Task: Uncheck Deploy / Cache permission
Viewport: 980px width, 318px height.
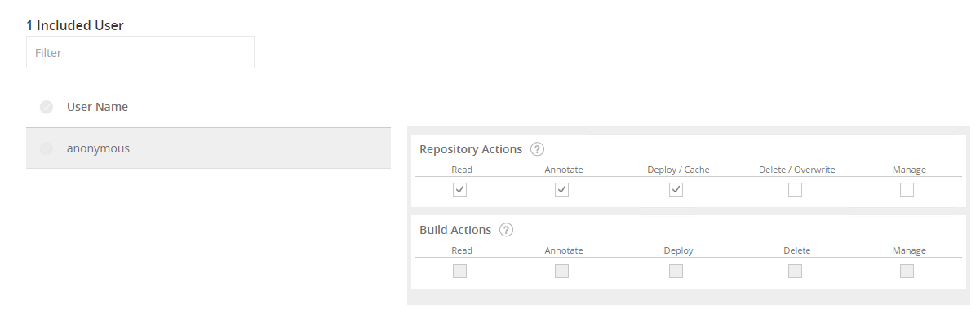Action: (x=676, y=190)
